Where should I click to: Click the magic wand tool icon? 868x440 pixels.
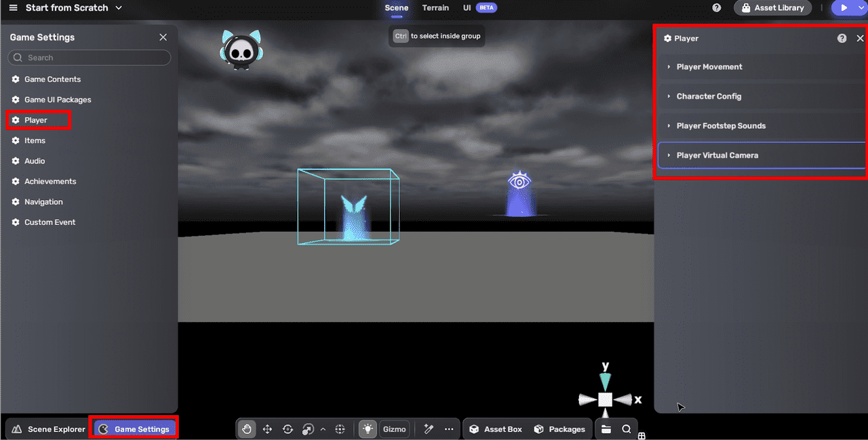[x=429, y=429]
